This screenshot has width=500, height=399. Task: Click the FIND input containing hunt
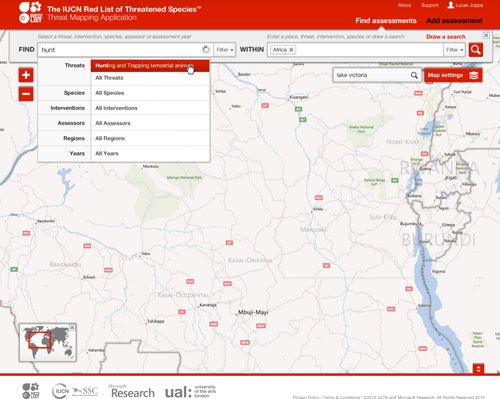pos(125,50)
